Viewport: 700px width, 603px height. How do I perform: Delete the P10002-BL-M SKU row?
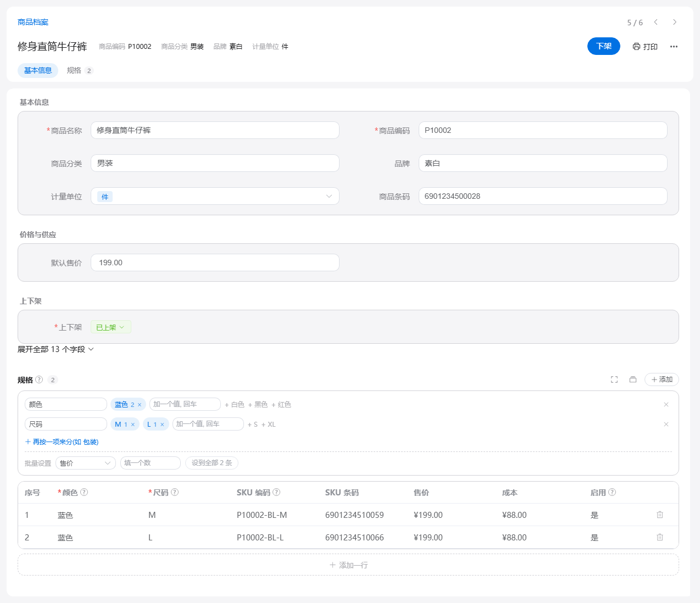(660, 515)
